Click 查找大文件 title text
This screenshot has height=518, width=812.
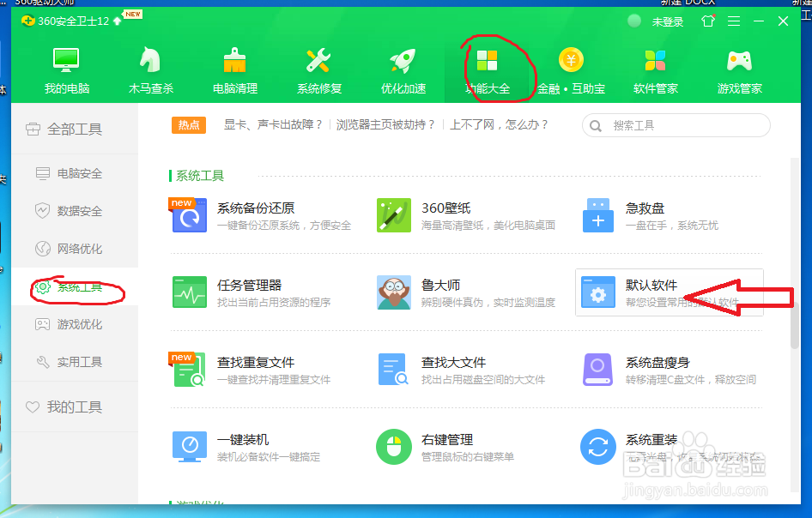[x=454, y=363]
